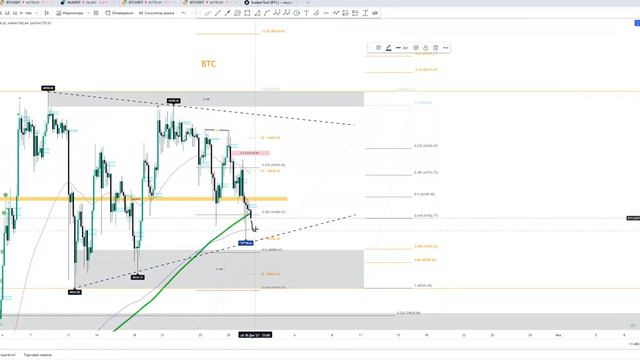640x360 pixels.
Task: Open indicator templates grid icon
Action: [x=96, y=13]
